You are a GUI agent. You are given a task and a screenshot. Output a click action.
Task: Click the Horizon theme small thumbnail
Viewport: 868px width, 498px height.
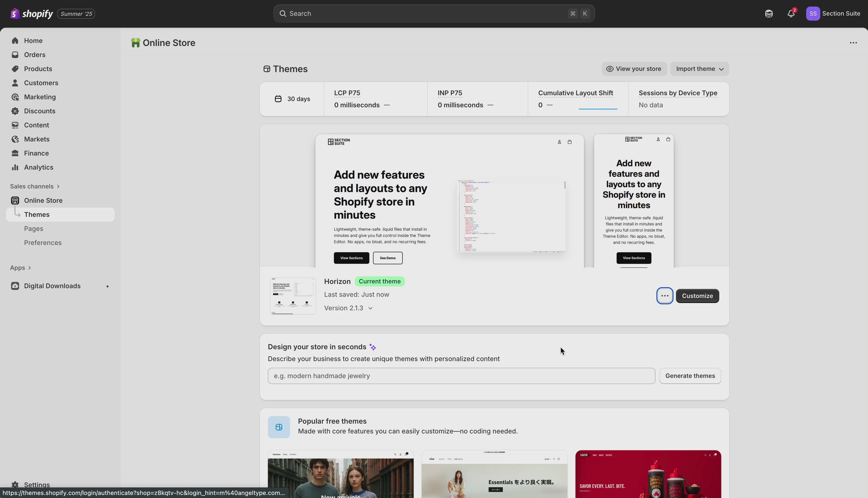pos(293,296)
